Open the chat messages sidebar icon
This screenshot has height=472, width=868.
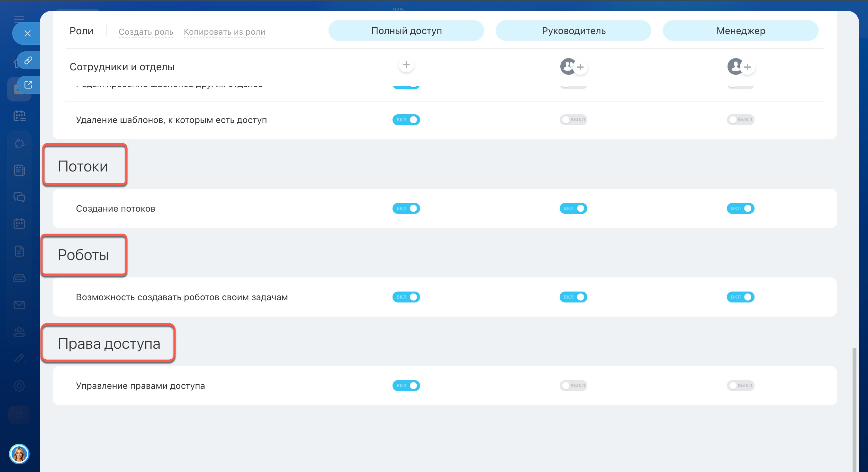[x=20, y=197]
